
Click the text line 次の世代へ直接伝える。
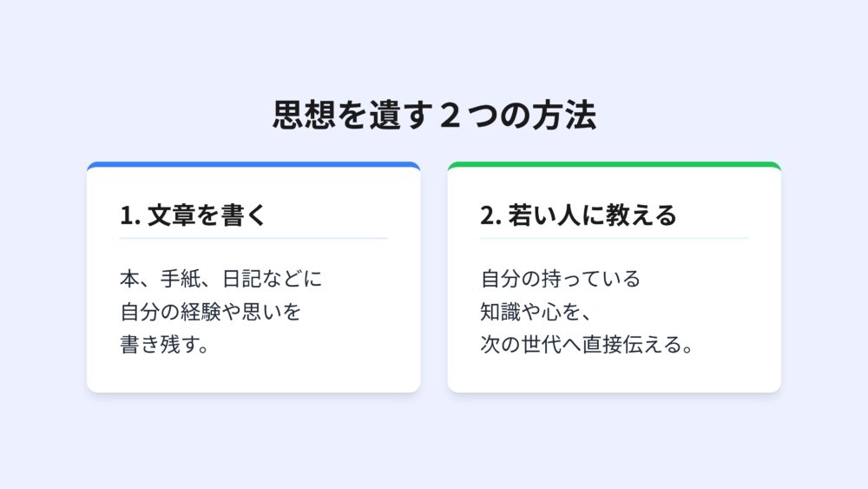590,344
